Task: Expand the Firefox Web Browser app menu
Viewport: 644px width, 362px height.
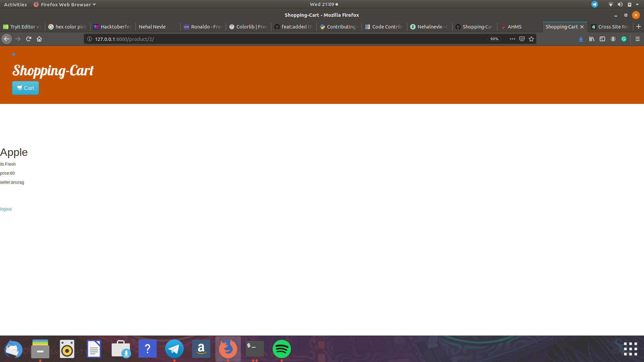Action: 65,4
